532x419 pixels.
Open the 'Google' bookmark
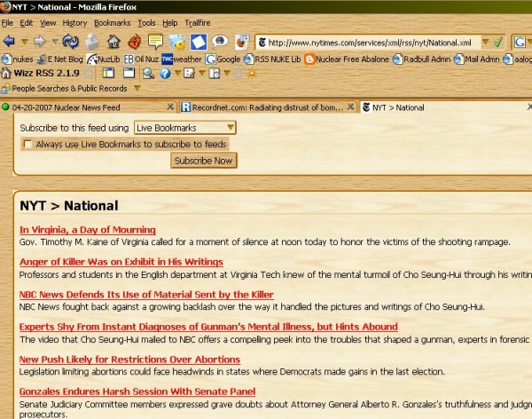(x=223, y=59)
